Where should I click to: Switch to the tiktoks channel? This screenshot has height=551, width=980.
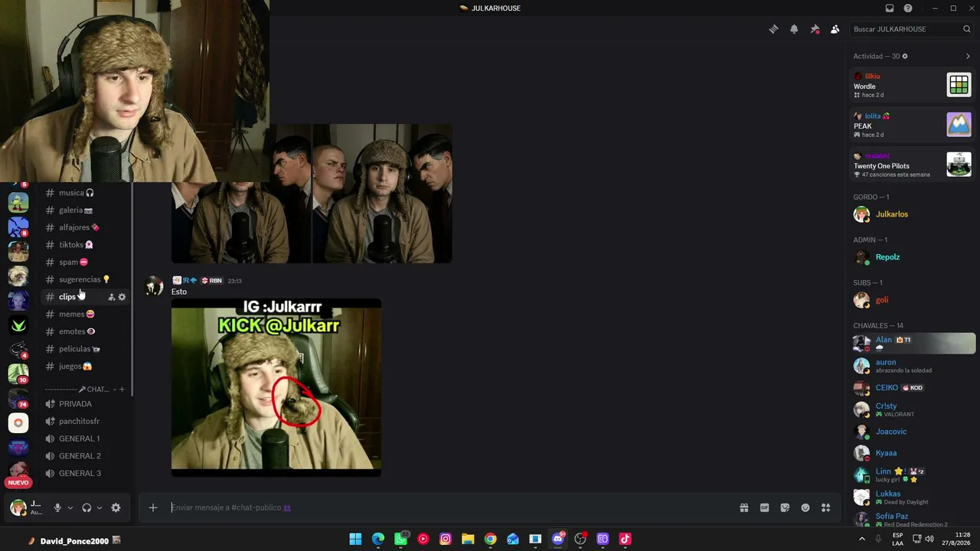85,245
